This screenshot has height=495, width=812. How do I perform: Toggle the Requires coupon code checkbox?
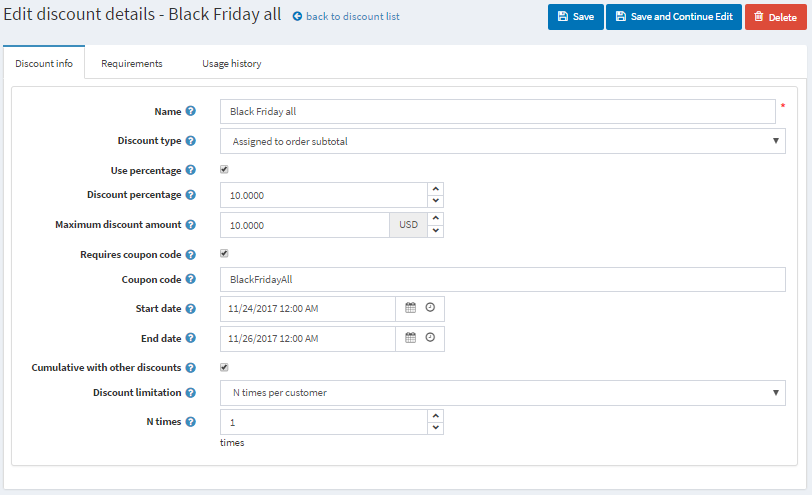tap(224, 254)
